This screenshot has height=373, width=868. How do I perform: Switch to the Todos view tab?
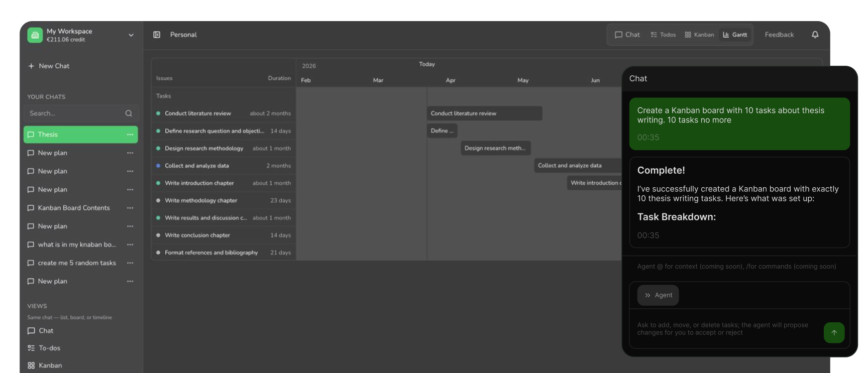pyautogui.click(x=663, y=35)
